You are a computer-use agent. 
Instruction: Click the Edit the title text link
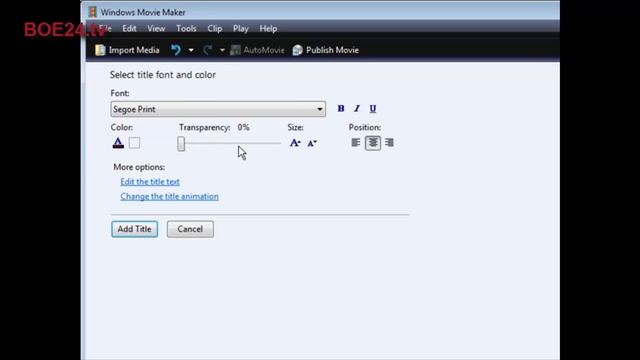point(150,182)
